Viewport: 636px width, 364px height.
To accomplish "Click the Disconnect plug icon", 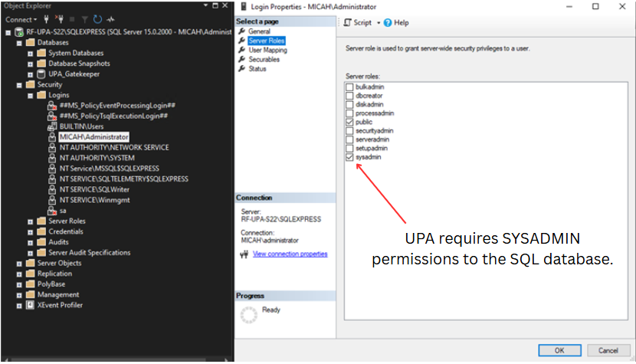I will point(58,19).
